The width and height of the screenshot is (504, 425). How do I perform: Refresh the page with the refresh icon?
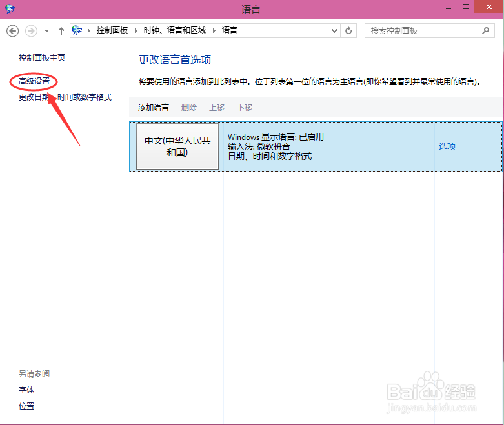(348, 31)
